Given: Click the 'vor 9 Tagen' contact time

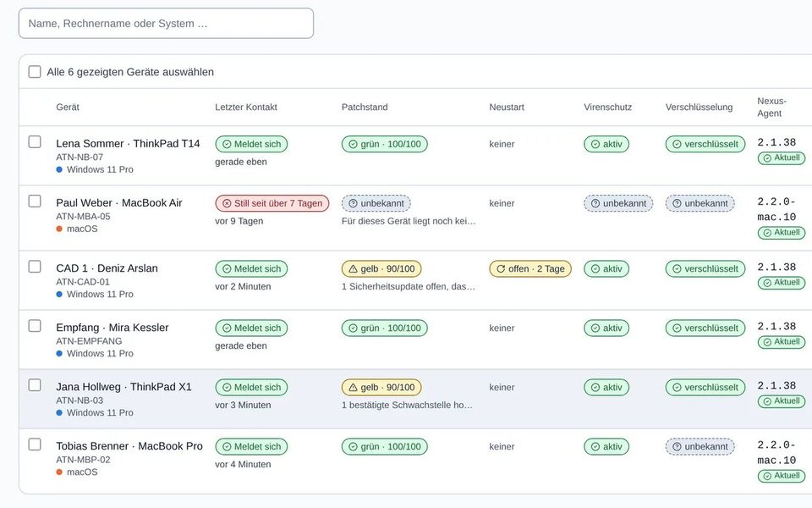Looking at the screenshot, I should pyautogui.click(x=239, y=221).
